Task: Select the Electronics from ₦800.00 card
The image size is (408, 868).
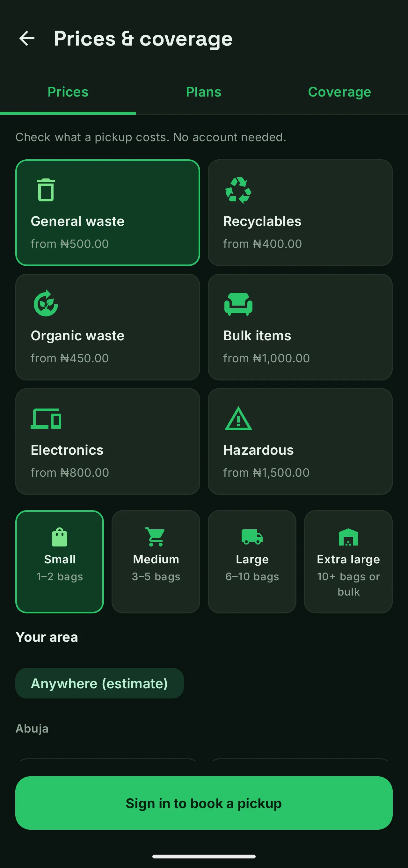Action: 107,441
